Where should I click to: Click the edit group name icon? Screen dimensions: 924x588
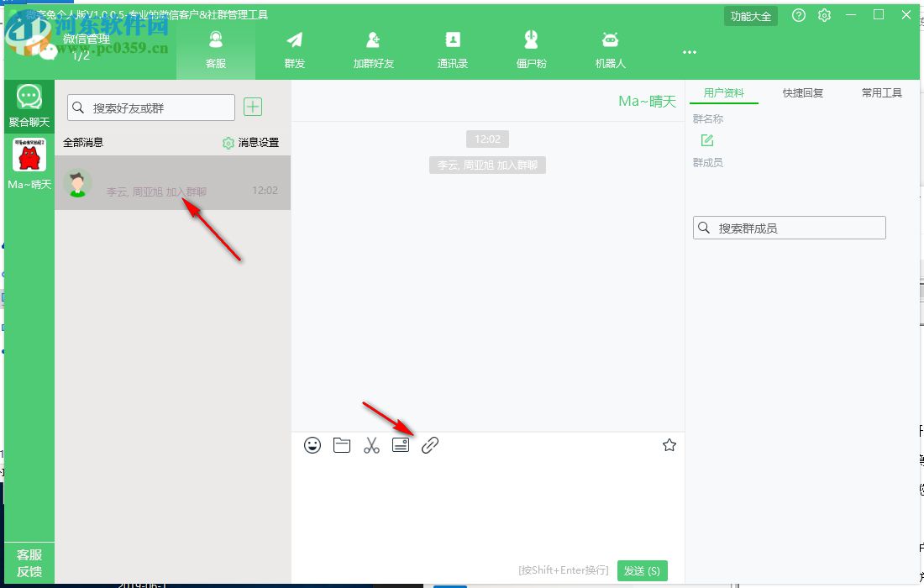pos(707,140)
